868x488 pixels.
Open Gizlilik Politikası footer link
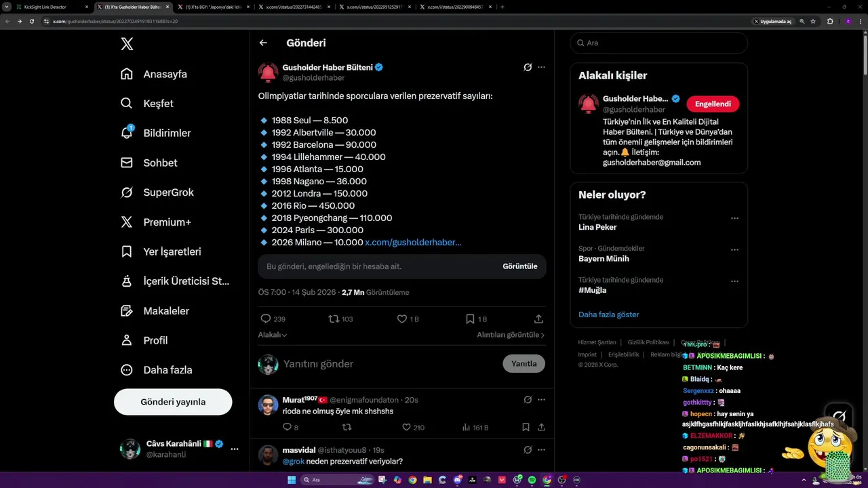tap(648, 342)
